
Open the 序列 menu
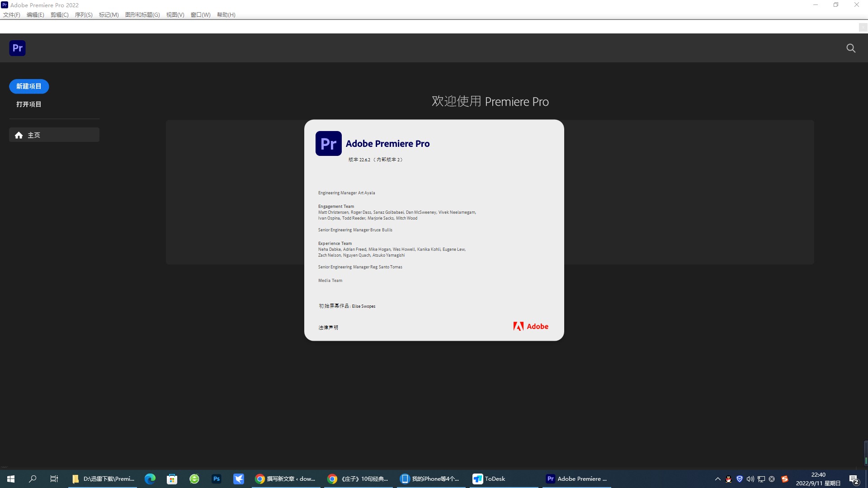[83, 14]
